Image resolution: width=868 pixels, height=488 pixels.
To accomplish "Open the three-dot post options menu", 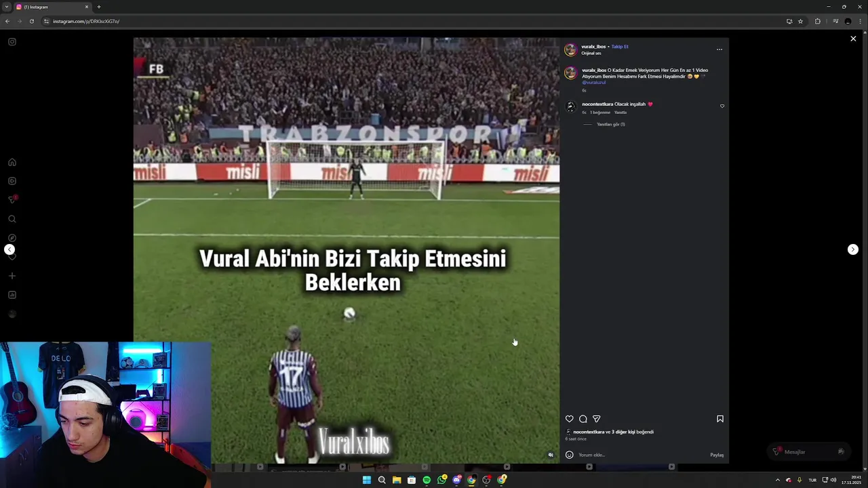I will point(719,49).
